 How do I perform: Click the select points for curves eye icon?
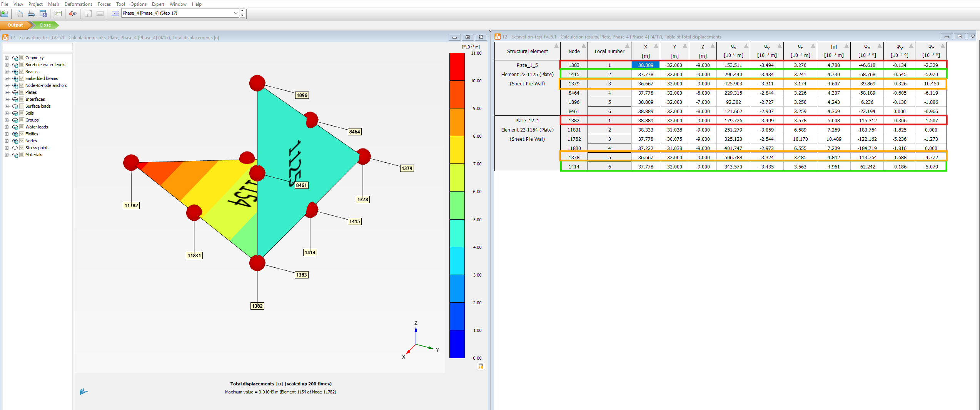pos(73,13)
